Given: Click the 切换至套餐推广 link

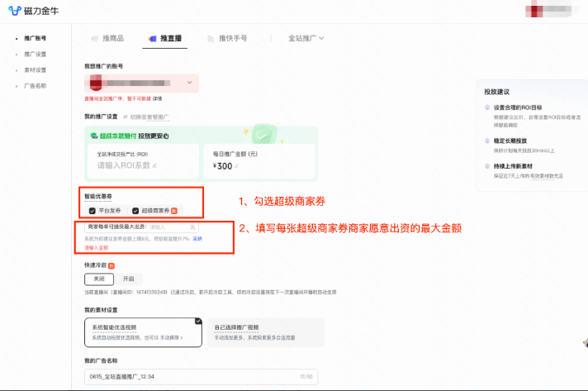Looking at the screenshot, I should coord(149,117).
